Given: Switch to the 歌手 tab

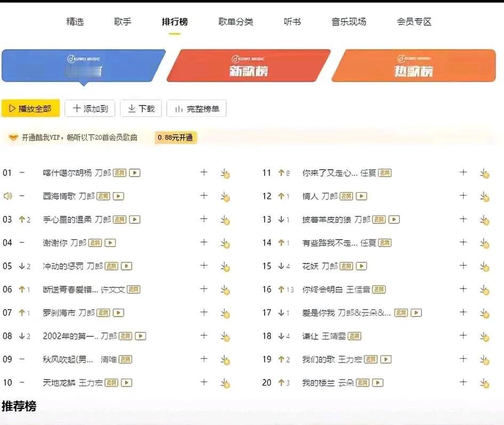Looking at the screenshot, I should click(123, 21).
